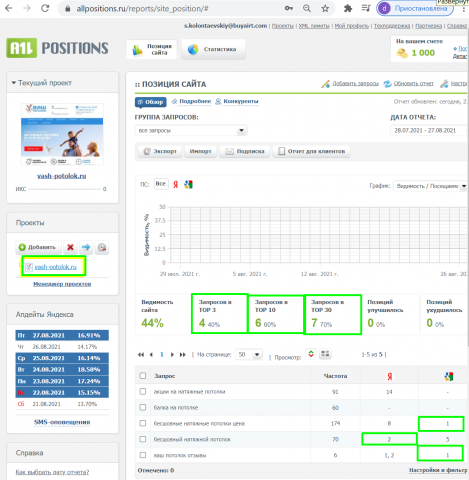This screenshot has width=469, height=480.
Task: Click the A1L Positions logo
Action: click(57, 48)
